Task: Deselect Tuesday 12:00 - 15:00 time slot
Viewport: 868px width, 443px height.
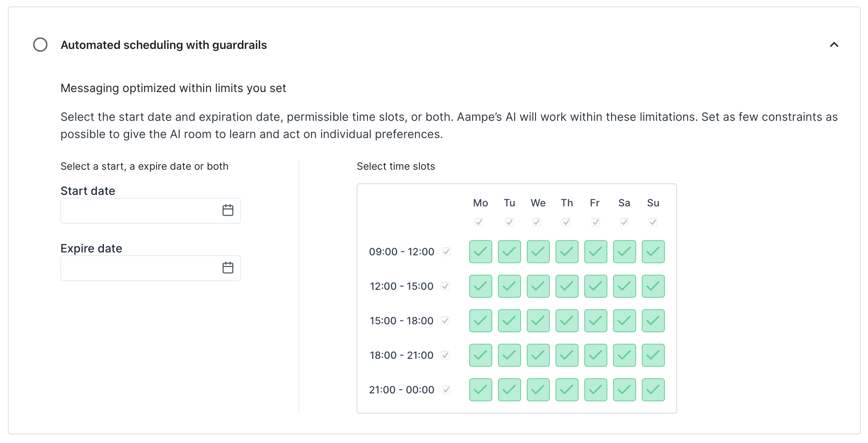Action: coord(510,286)
